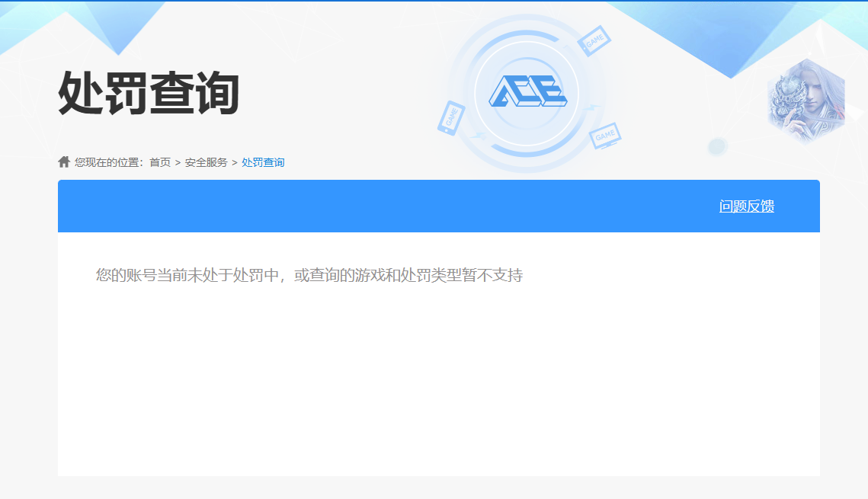
Task: Click the ACE logo emblem
Action: 527,93
